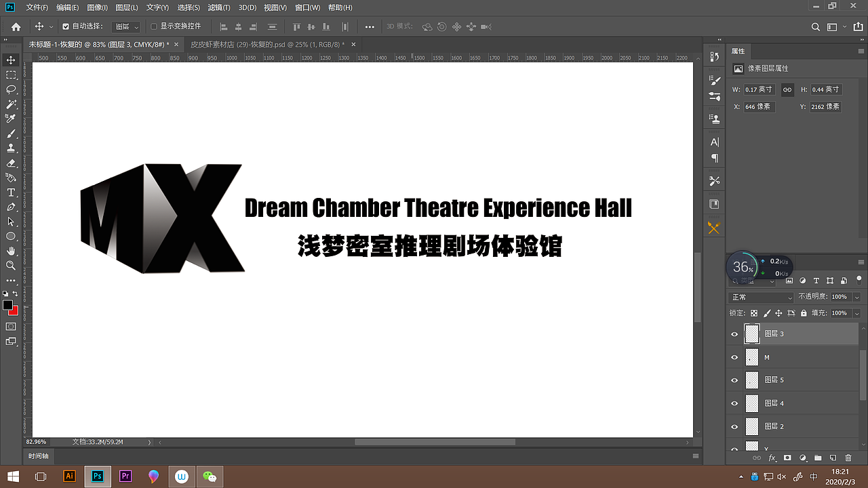Toggle lock all (padlock) for layer
The width and height of the screenshot is (868, 488).
pyautogui.click(x=804, y=313)
